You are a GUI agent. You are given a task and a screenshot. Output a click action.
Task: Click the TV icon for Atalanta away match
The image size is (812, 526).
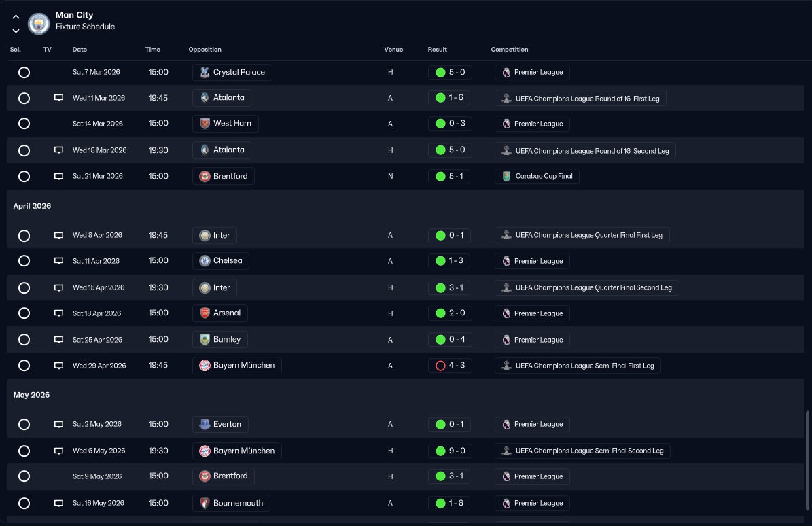pos(58,98)
